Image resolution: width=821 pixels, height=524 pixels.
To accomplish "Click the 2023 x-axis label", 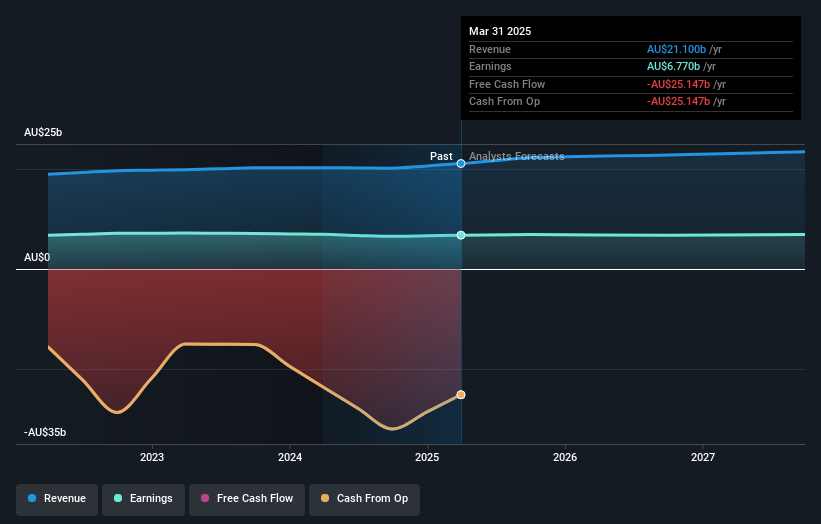I will [152, 458].
